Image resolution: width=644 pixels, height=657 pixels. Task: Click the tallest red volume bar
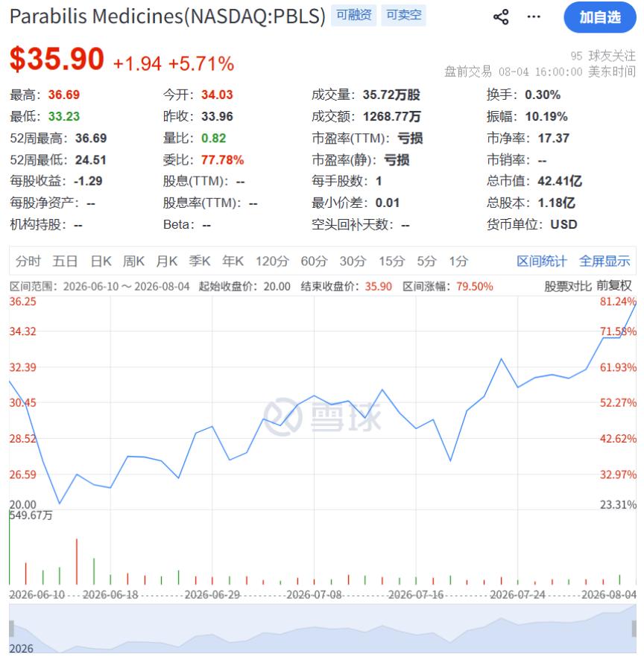[x=77, y=562]
